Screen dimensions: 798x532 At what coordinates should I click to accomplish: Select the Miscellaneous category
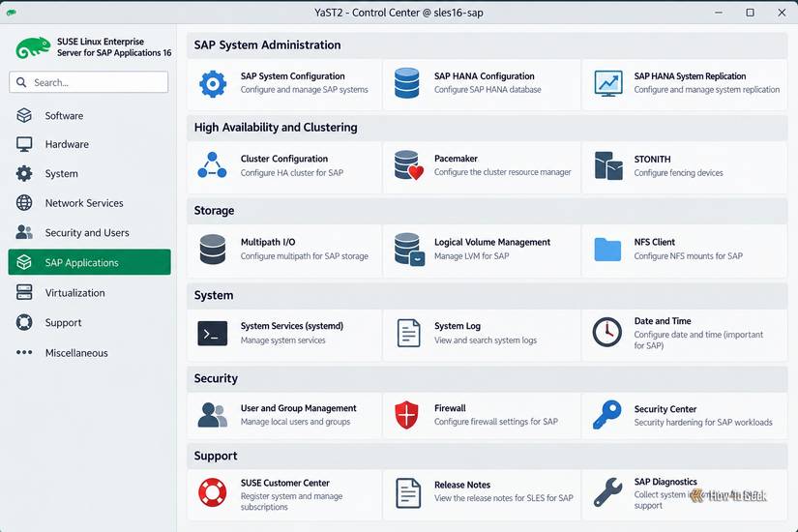point(90,353)
